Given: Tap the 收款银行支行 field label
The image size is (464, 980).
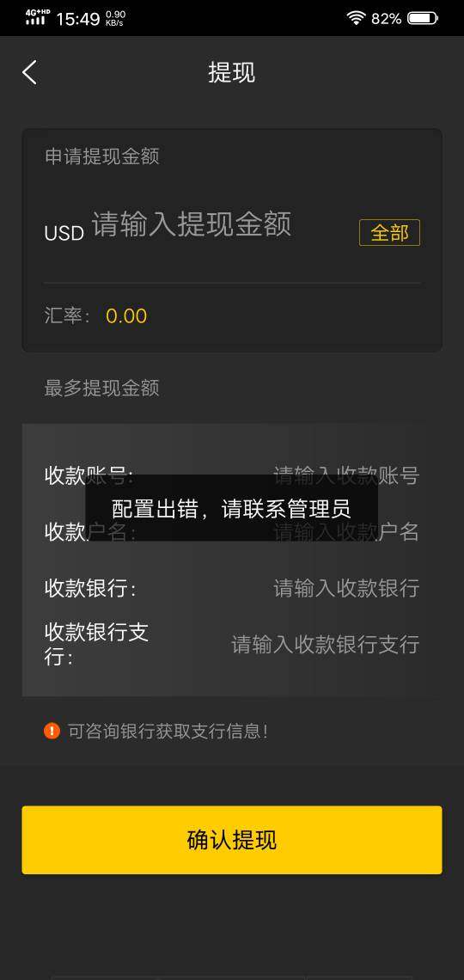Looking at the screenshot, I should click(x=96, y=644).
